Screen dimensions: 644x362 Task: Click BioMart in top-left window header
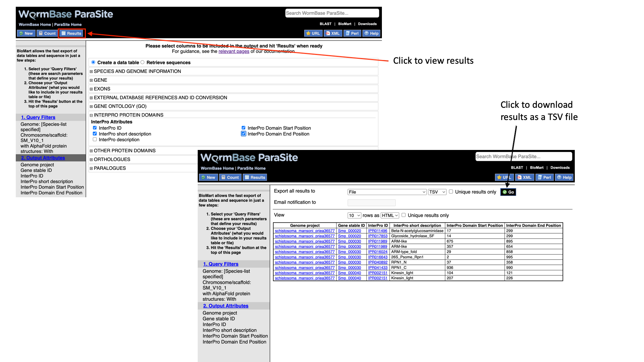[x=345, y=24]
